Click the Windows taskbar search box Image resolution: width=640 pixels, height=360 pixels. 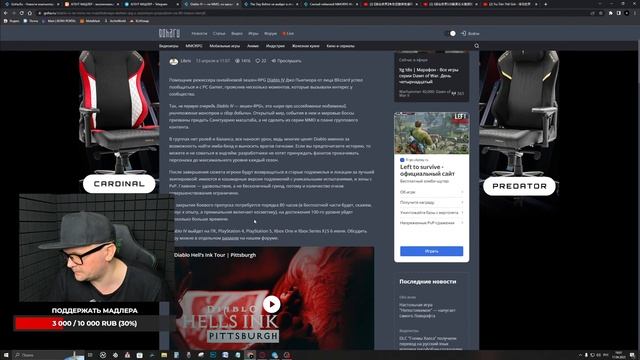(x=48, y=355)
